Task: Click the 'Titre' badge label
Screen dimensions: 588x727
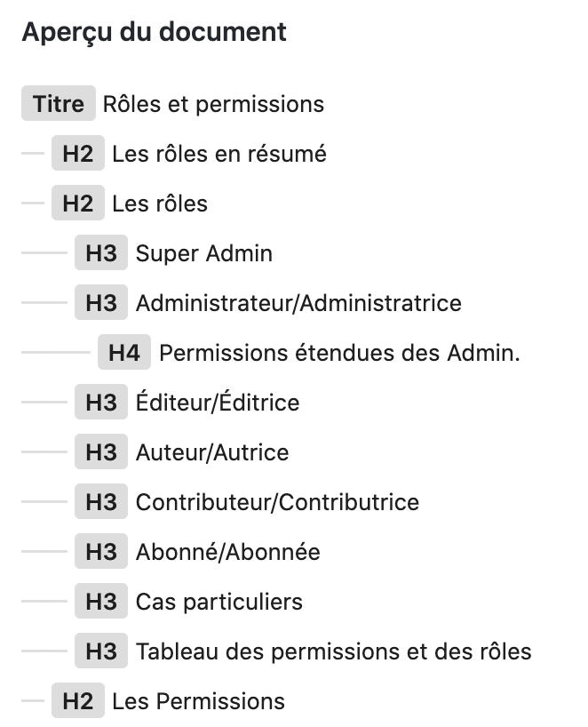Action: (59, 103)
